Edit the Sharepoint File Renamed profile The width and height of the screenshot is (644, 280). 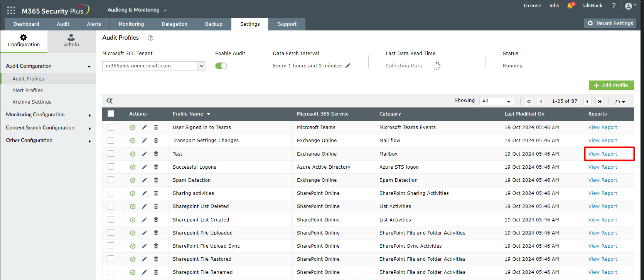pos(144,272)
